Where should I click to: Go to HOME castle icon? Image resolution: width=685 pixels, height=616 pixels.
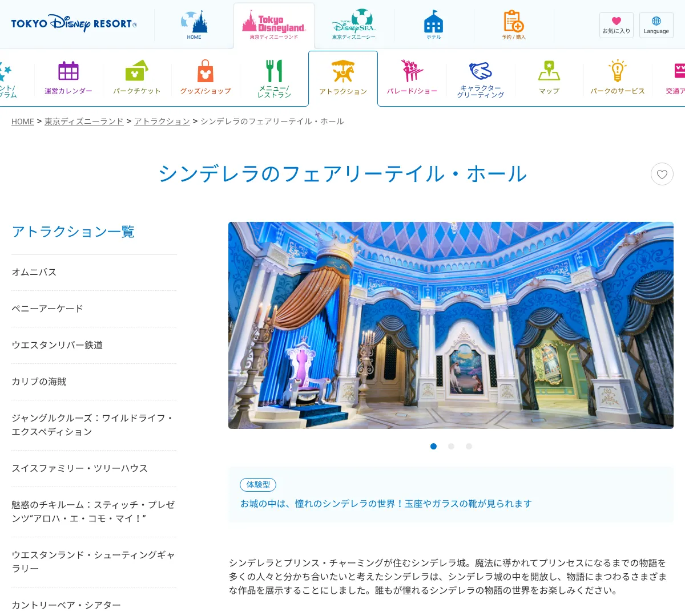click(x=194, y=25)
